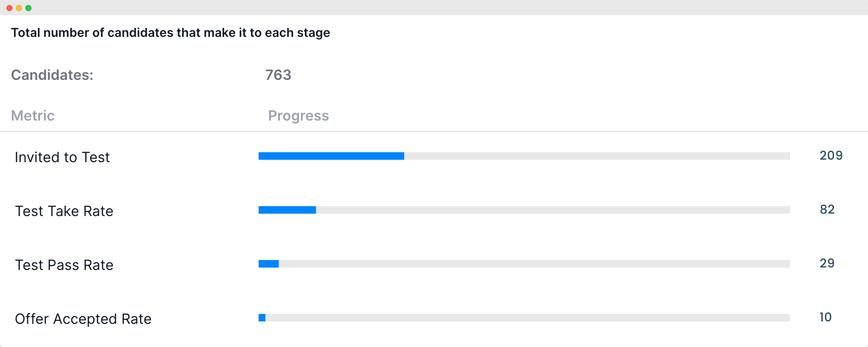
Task: Click the Candidates: label
Action: [52, 75]
